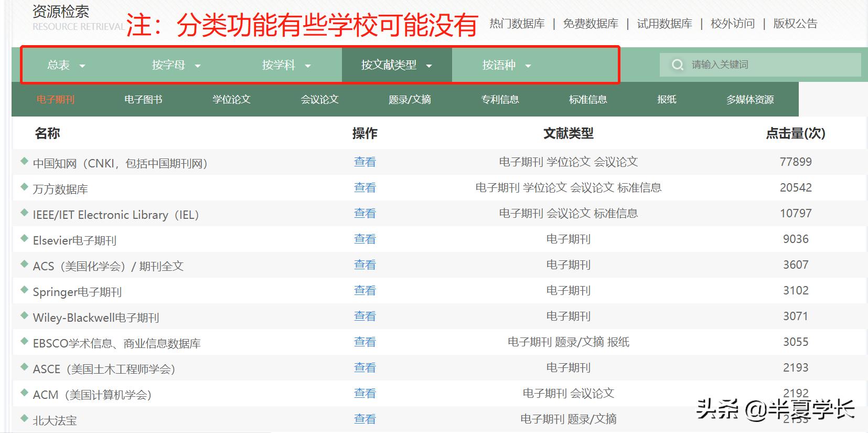The width and height of the screenshot is (868, 433).
Task: Click the search magnifier icon
Action: point(678,65)
